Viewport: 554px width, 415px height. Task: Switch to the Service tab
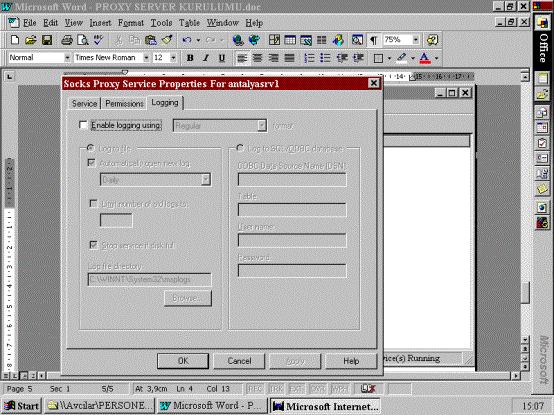(84, 103)
